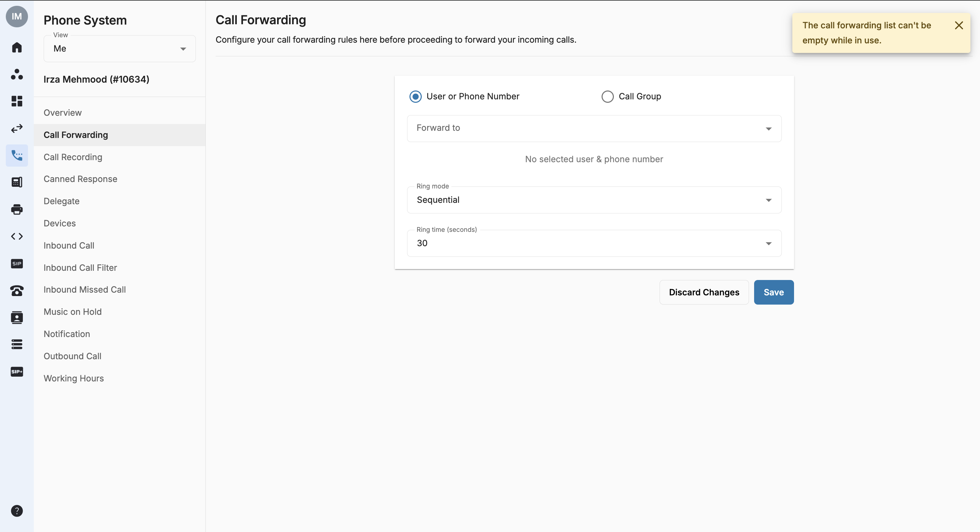Open the contacts book icon in sidebar
The width and height of the screenshot is (980, 532).
17,318
